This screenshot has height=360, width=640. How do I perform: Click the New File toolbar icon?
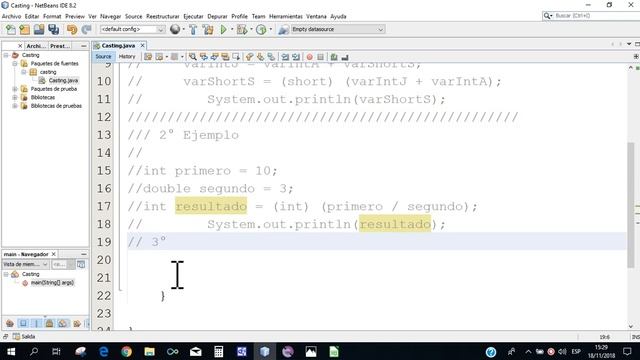coord(11,29)
